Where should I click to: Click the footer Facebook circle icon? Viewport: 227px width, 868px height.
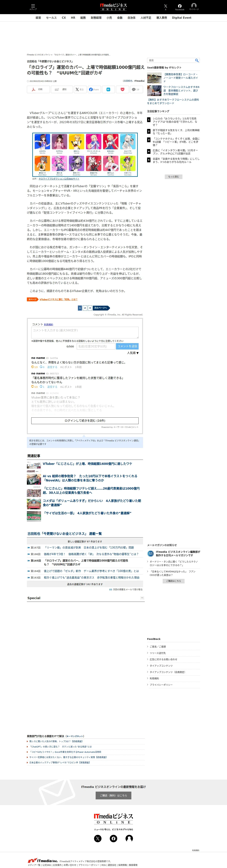pos(113,838)
